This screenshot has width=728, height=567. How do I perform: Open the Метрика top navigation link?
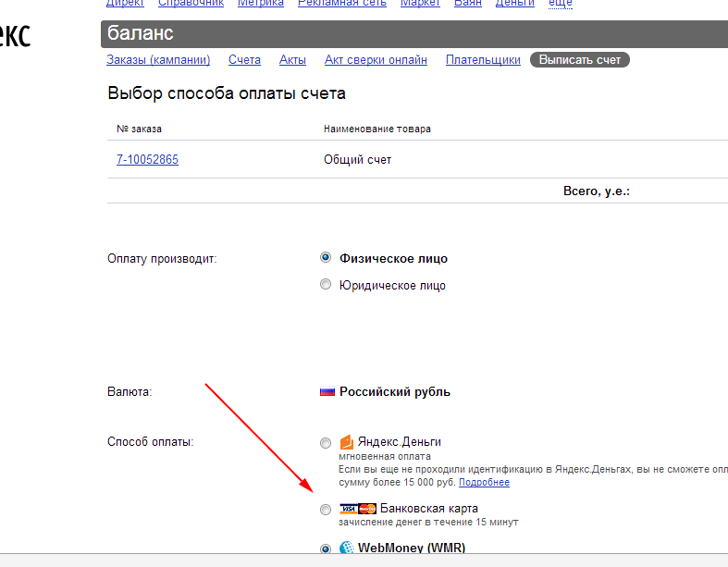tap(261, 4)
